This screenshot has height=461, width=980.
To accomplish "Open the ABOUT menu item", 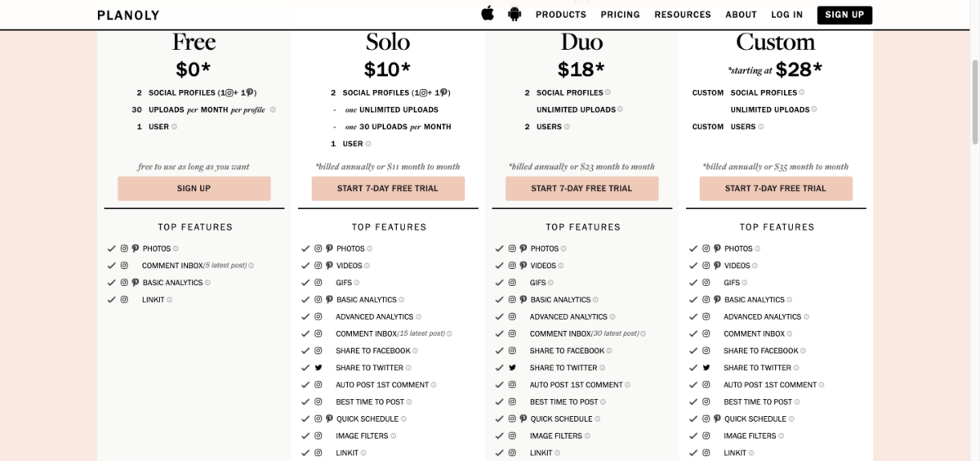I will click(x=742, y=15).
